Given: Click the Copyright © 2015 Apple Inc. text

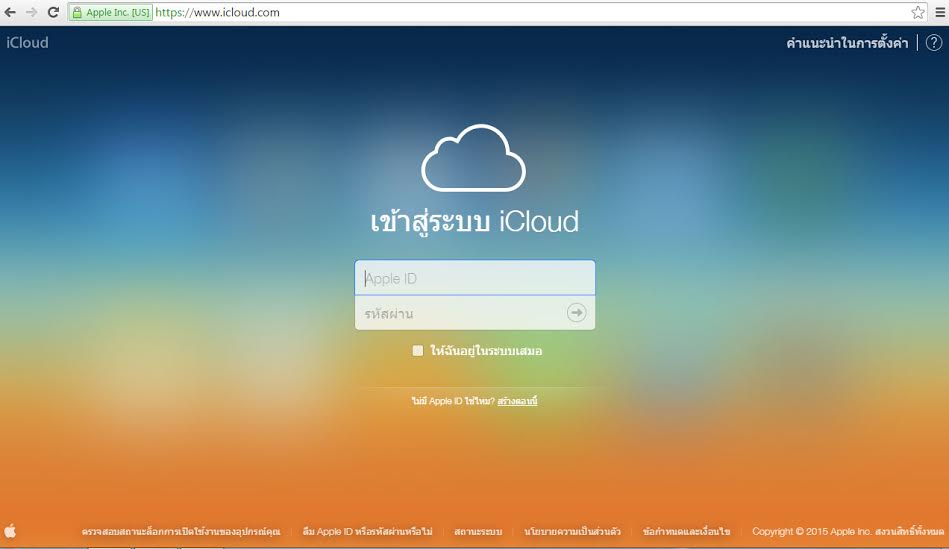Looking at the screenshot, I should pos(812,531).
